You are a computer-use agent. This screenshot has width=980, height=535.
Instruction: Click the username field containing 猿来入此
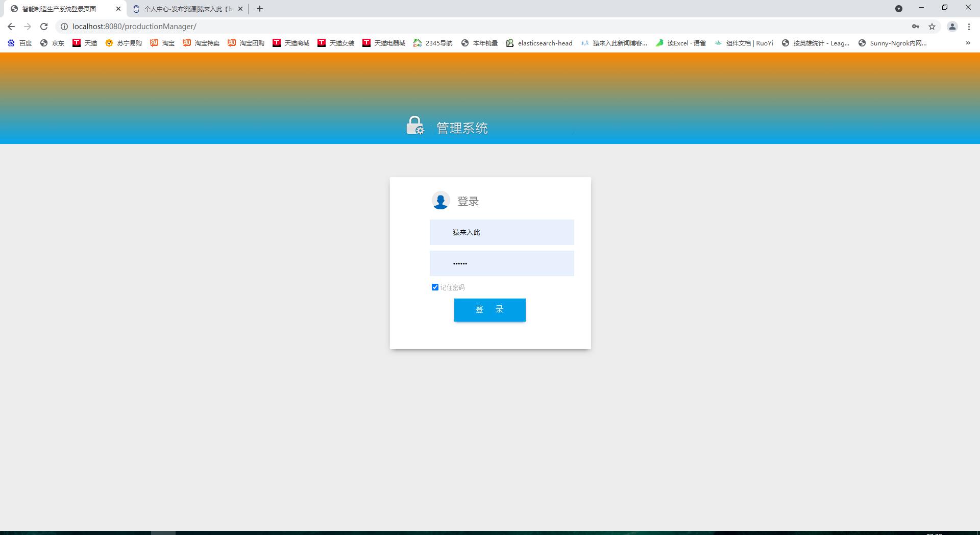502,232
